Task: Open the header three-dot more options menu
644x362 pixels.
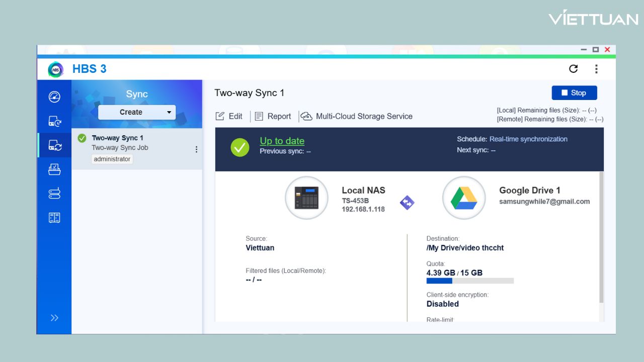Action: click(x=596, y=69)
